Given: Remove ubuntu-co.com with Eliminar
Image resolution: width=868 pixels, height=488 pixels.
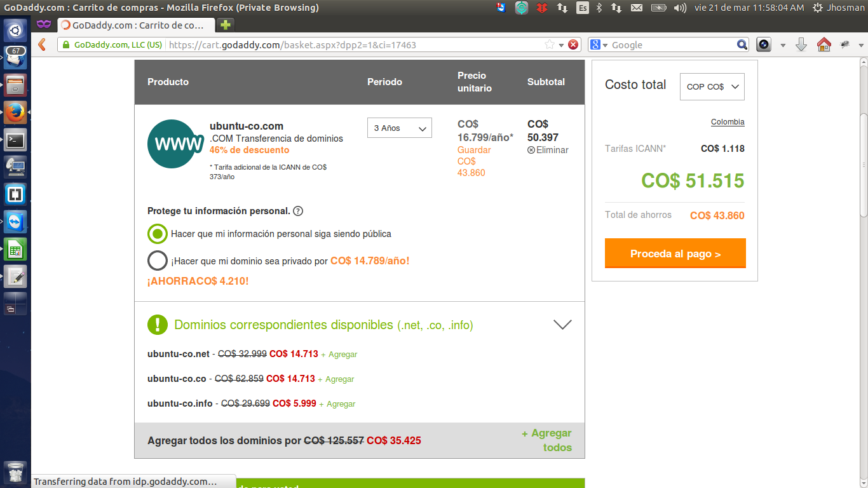Looking at the screenshot, I should pos(548,150).
